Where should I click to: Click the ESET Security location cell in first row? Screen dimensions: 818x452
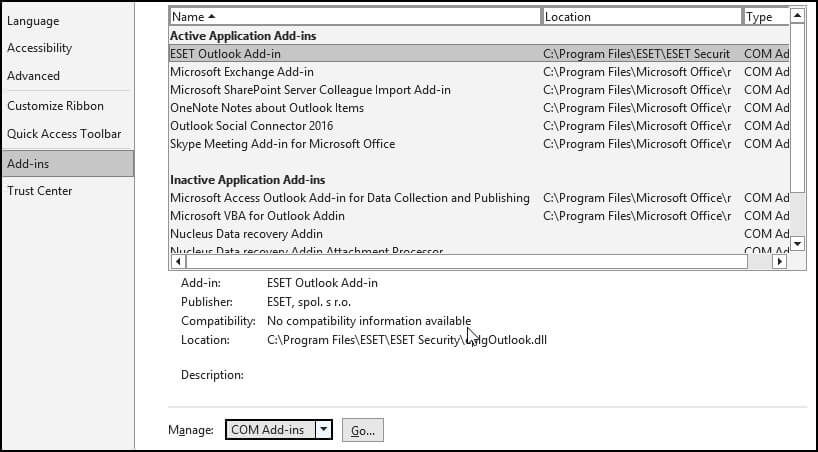(x=636, y=54)
